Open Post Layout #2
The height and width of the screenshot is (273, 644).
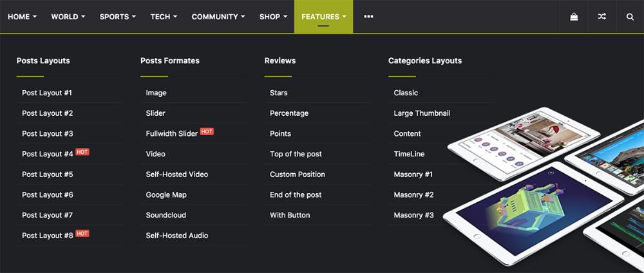pyautogui.click(x=47, y=113)
